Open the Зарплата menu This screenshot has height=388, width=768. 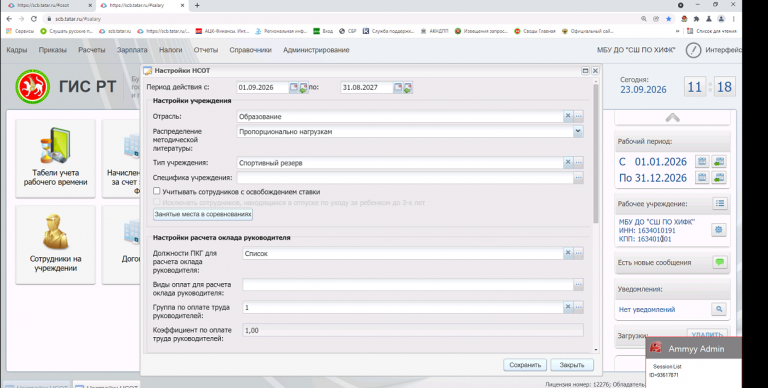pos(132,50)
